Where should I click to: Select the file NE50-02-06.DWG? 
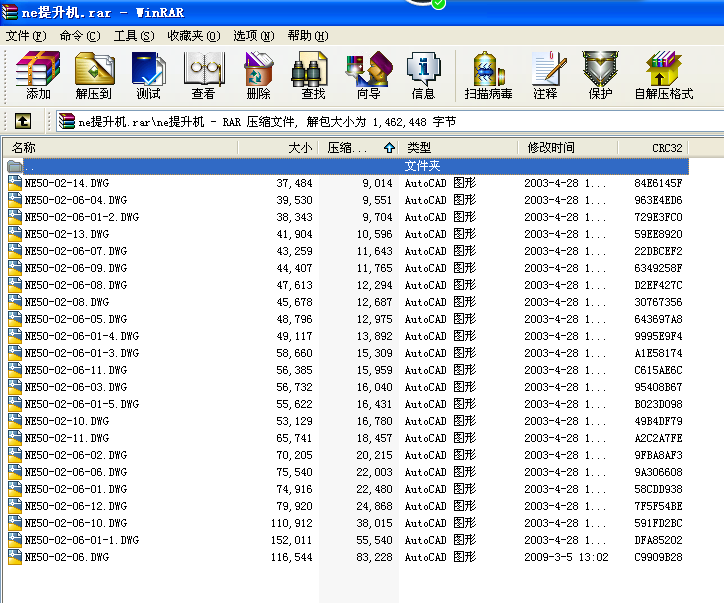67,557
